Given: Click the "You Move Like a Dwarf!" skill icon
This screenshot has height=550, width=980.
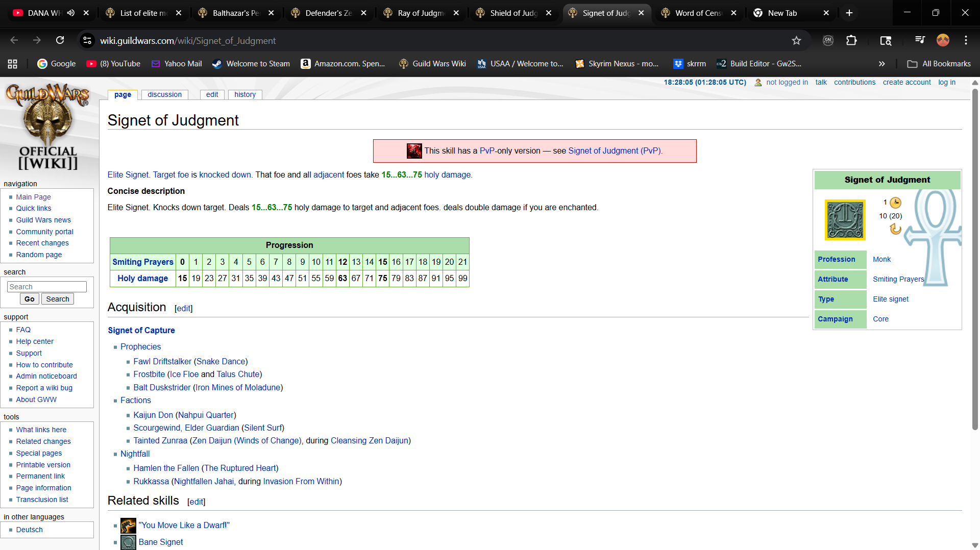Looking at the screenshot, I should pyautogui.click(x=128, y=526).
